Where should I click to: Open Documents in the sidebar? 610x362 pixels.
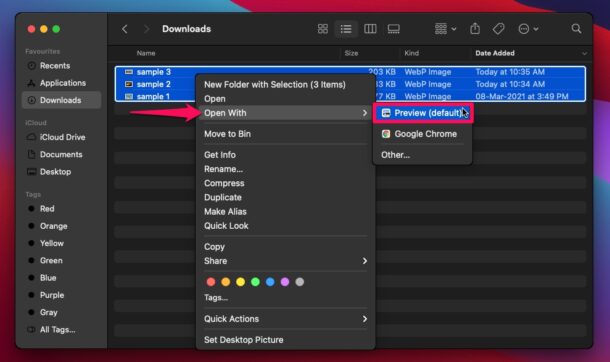[x=62, y=154]
